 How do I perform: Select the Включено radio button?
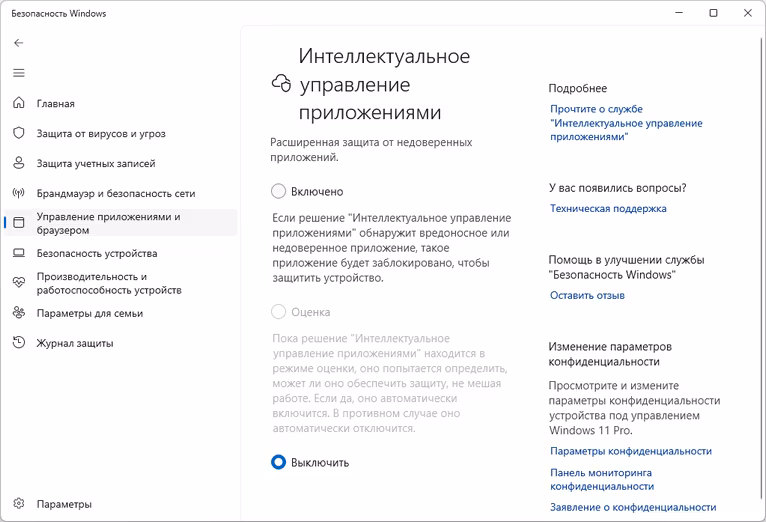pyautogui.click(x=278, y=191)
